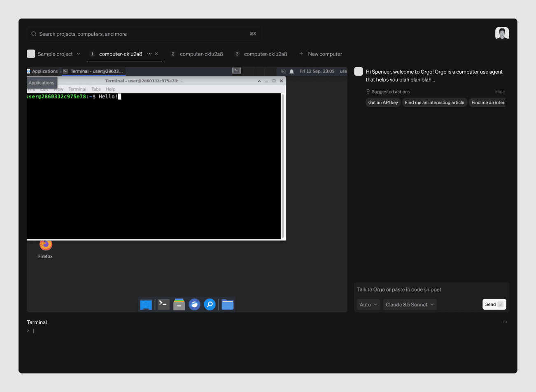The image size is (536, 392).
Task: Change the Claude 3.5 Sonnet model dropdown
Action: pos(410,305)
